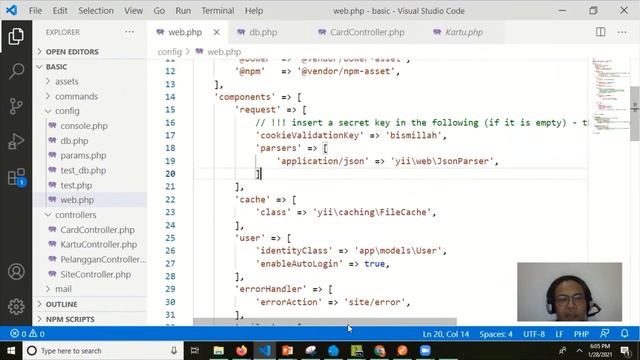
Task: Open test.php in the explorer
Action: click(76, 185)
